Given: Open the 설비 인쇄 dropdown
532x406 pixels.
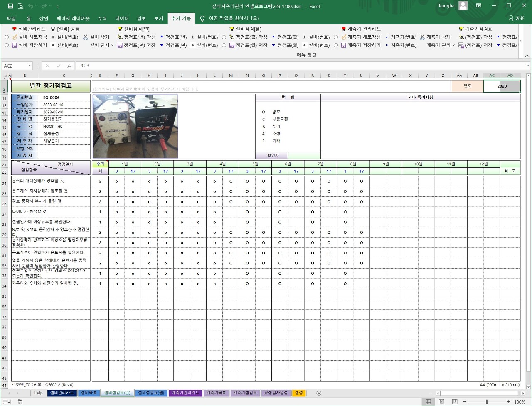Looking at the screenshot, I should (113, 45).
